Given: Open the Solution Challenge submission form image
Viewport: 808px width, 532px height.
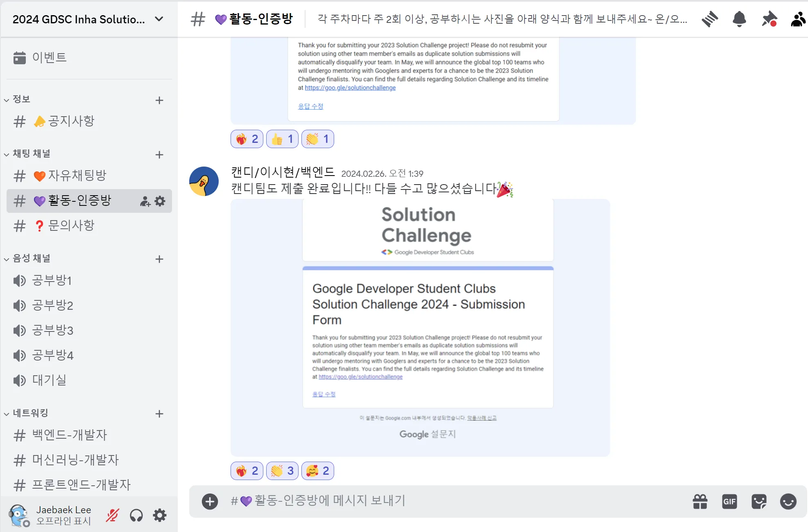Looking at the screenshot, I should [420, 328].
